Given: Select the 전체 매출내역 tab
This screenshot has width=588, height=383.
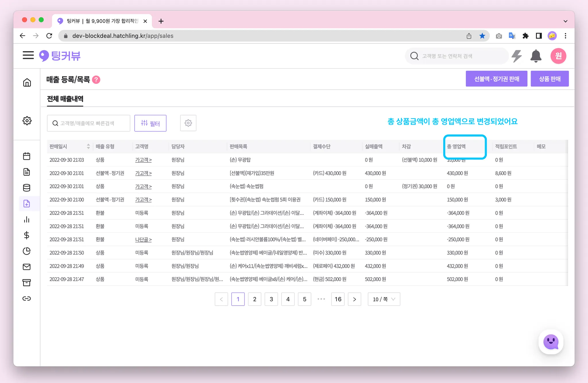Looking at the screenshot, I should point(65,99).
